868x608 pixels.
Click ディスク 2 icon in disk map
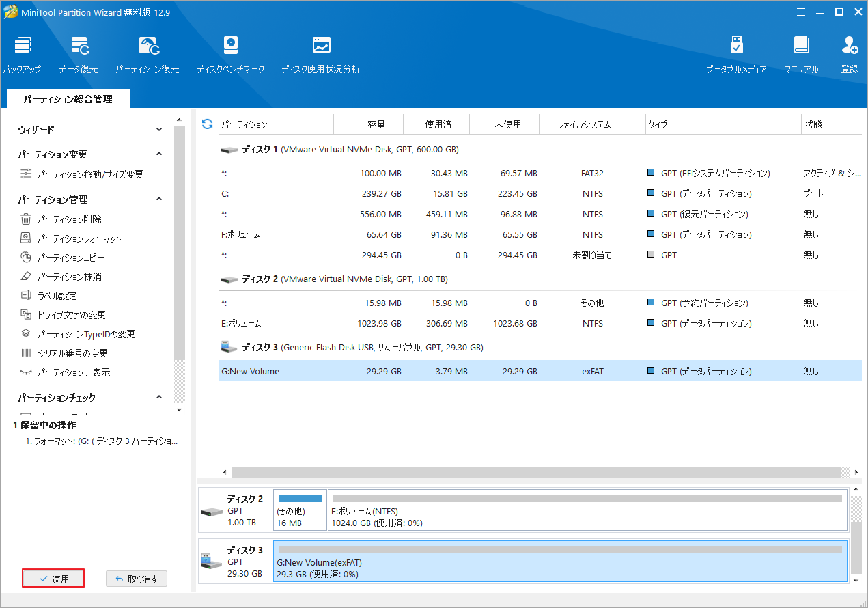(x=212, y=512)
